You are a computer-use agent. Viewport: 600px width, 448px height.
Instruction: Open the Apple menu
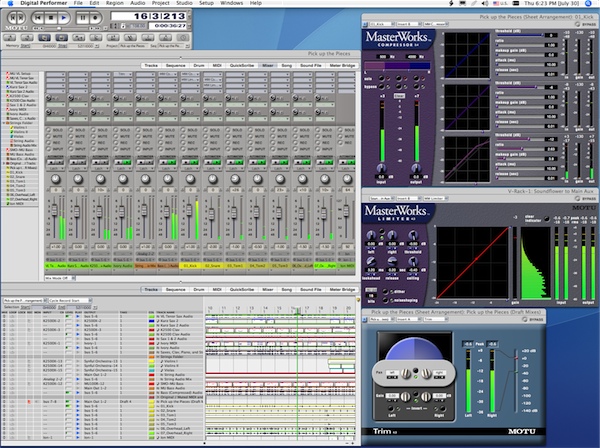point(10,3)
